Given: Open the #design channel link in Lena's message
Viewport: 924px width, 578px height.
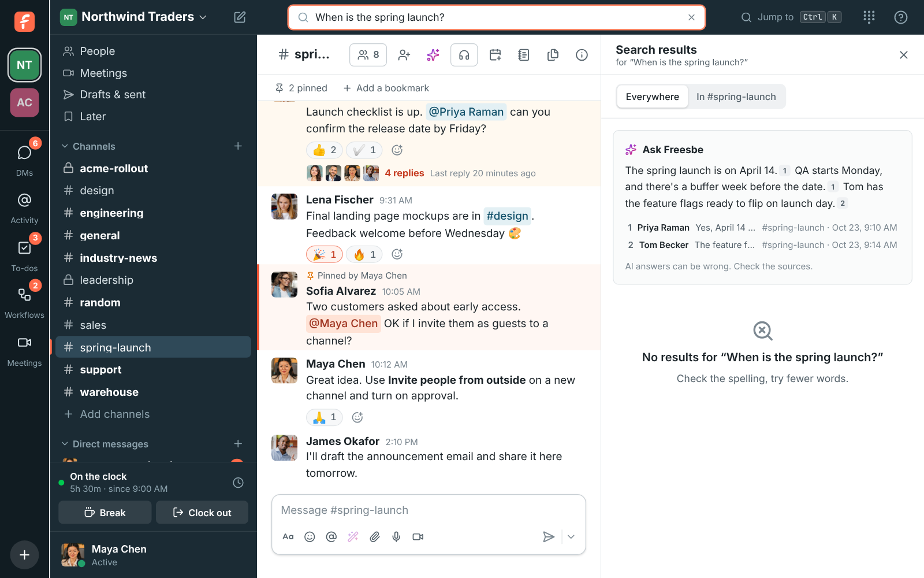Looking at the screenshot, I should (507, 216).
